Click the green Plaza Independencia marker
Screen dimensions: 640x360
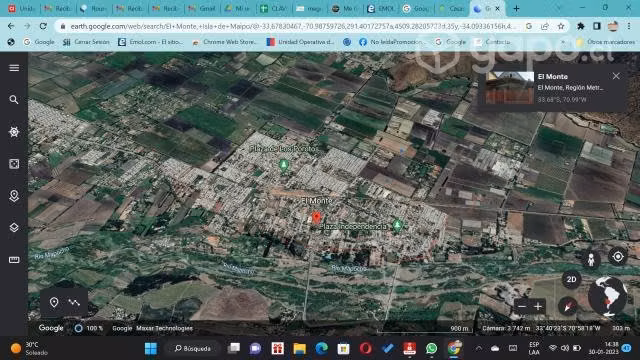[397, 225]
